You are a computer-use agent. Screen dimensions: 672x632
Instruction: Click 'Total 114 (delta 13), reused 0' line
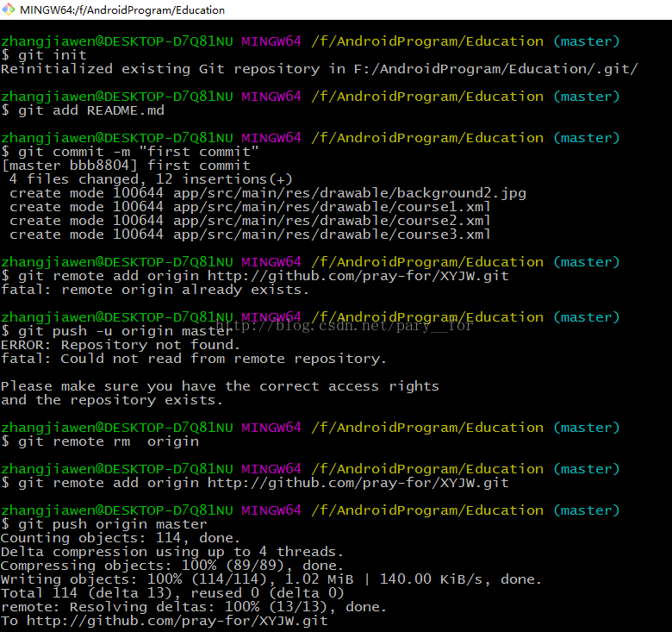tap(172, 593)
